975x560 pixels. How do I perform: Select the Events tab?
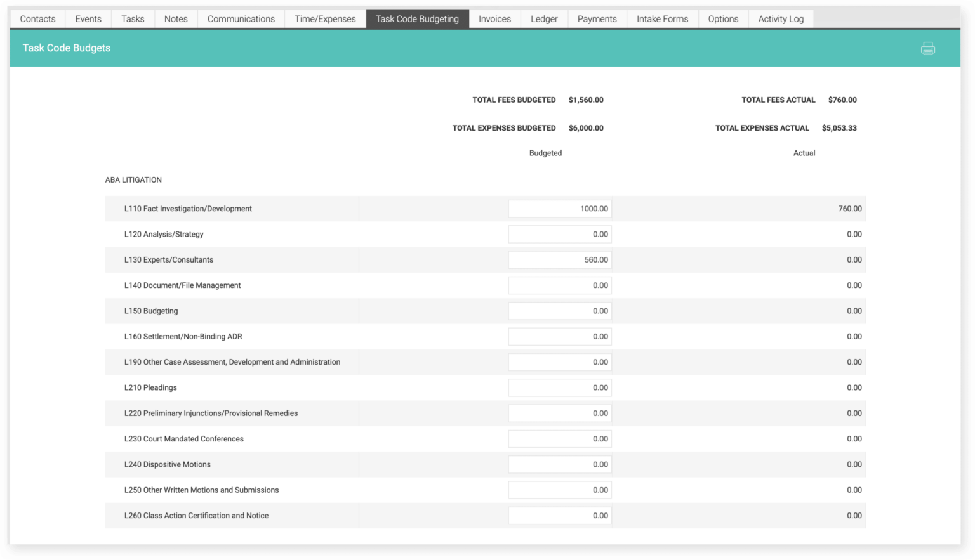88,18
